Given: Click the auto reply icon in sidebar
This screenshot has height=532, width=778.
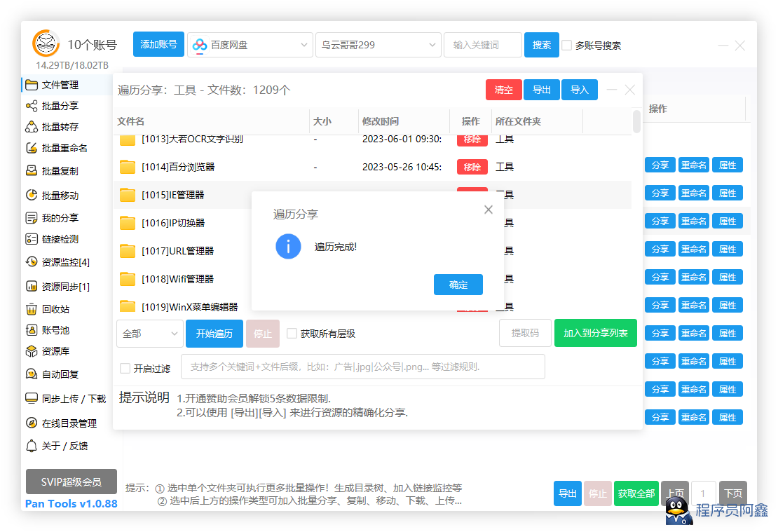Looking at the screenshot, I should [31, 374].
